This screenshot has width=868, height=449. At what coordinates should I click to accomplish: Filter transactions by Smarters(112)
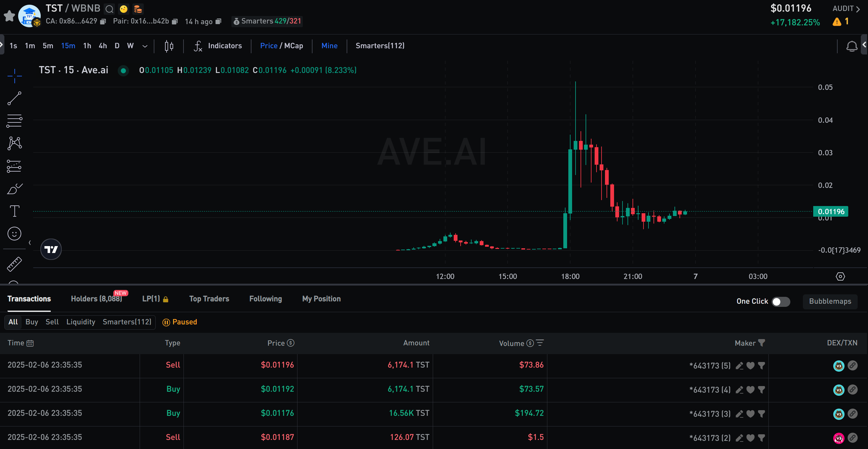[x=127, y=322]
